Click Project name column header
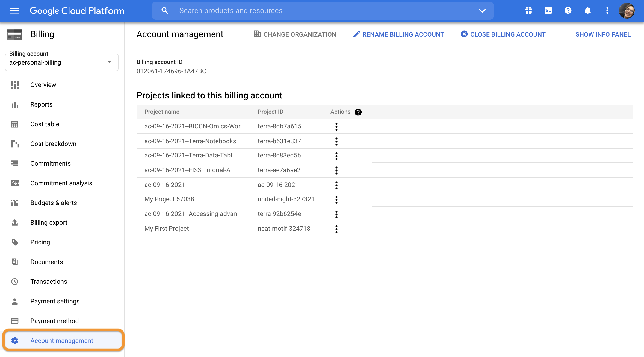The width and height of the screenshot is (644, 357). tap(162, 112)
